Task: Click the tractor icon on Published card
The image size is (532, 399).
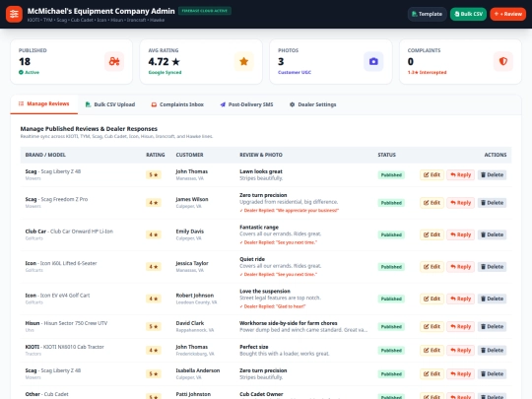Action: click(114, 61)
